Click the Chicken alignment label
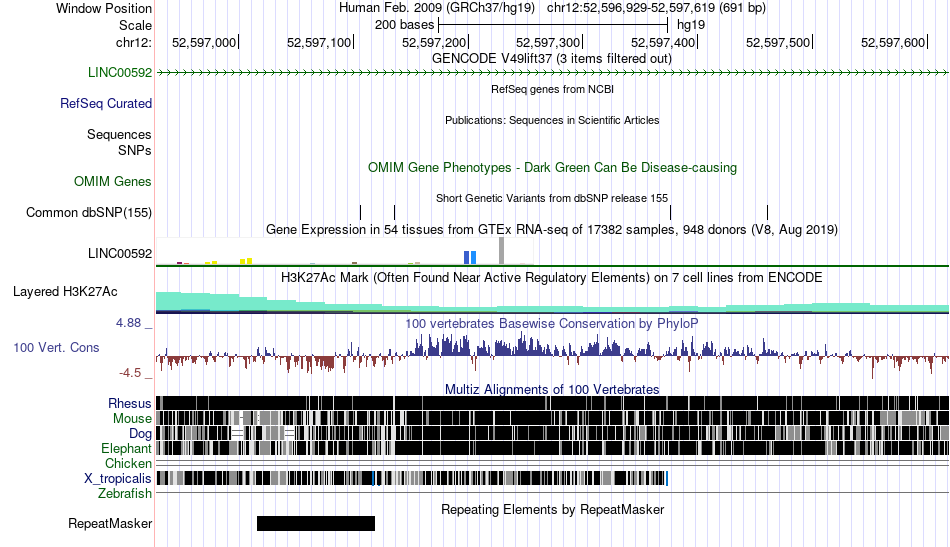950x547 pixels. [128, 463]
